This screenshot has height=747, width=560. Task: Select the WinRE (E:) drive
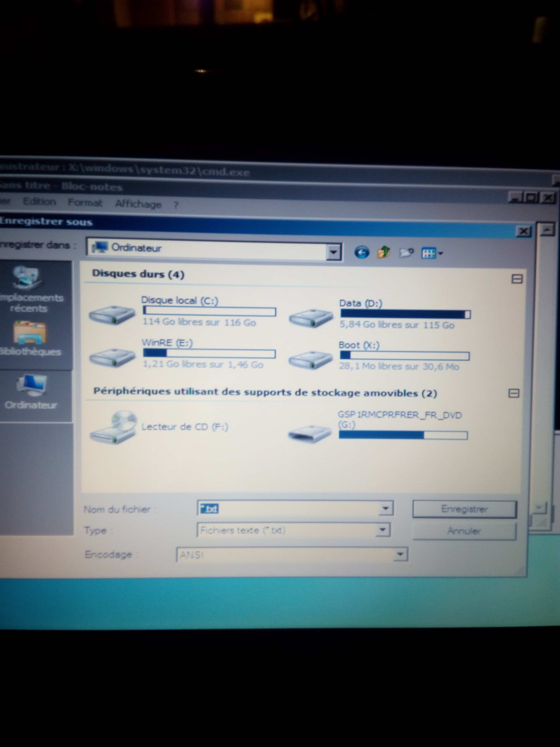[x=167, y=343]
